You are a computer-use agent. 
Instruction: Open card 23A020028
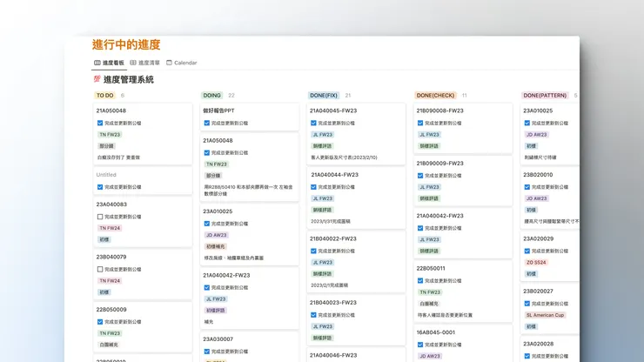pyautogui.click(x=550, y=349)
